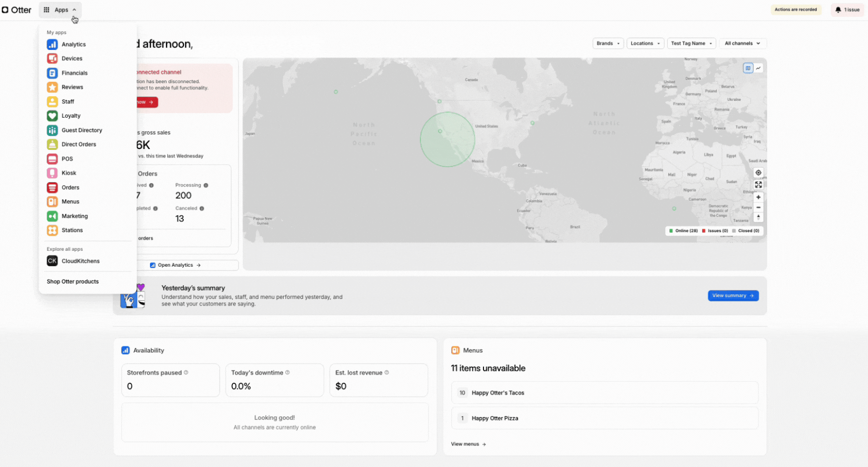Click the notification bell for 1 issue
Image resolution: width=868 pixels, height=467 pixels.
pyautogui.click(x=847, y=10)
